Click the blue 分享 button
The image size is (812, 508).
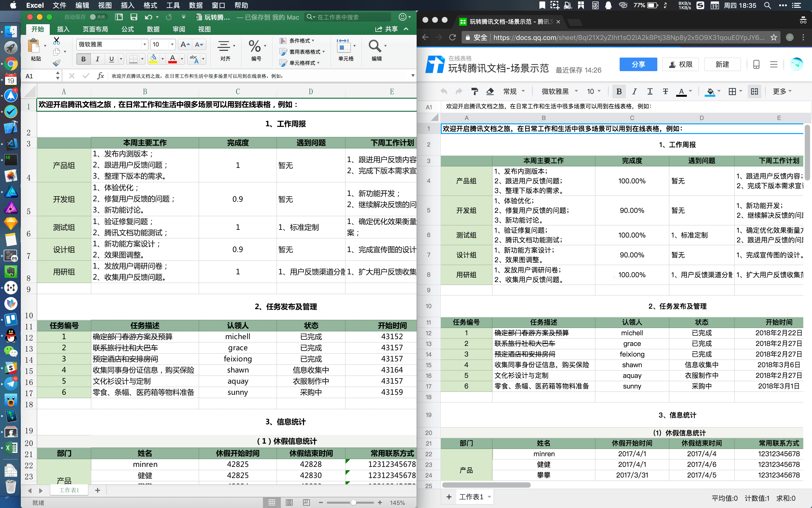638,64
